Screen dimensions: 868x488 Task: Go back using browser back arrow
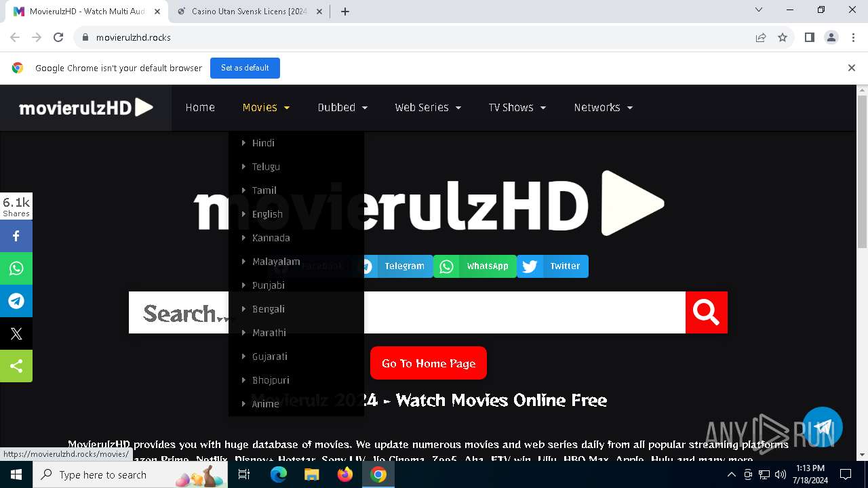[15, 37]
